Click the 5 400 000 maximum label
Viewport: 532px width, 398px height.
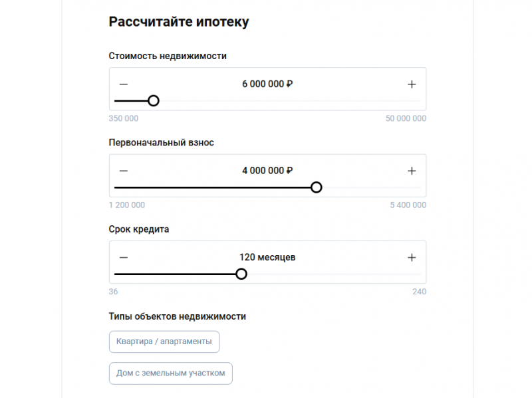coord(408,205)
